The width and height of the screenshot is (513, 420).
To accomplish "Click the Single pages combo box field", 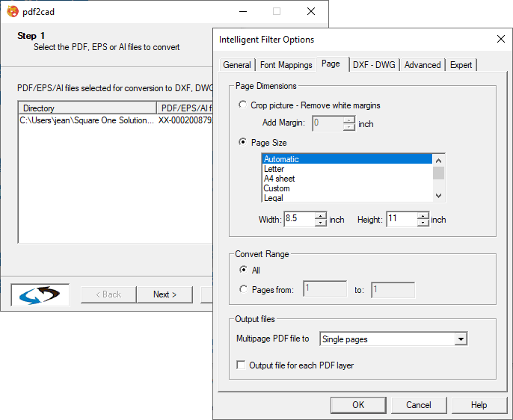I will 393,339.
